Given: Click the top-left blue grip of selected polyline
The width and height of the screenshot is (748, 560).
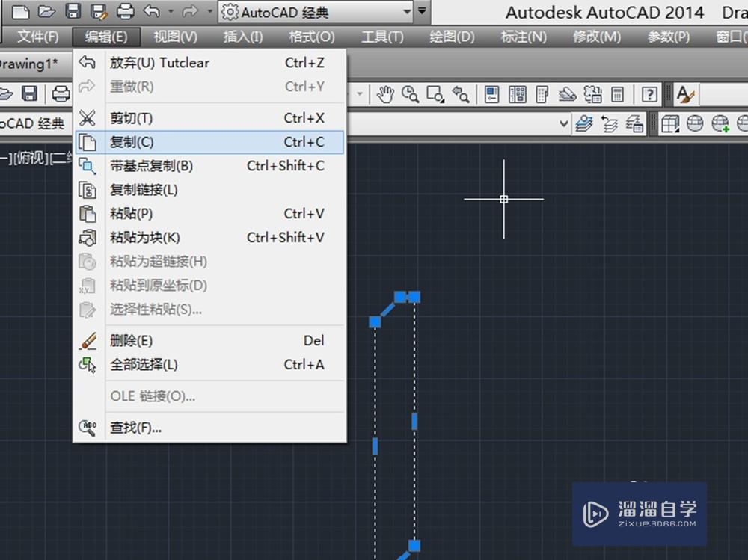Looking at the screenshot, I should pyautogui.click(x=399, y=297).
